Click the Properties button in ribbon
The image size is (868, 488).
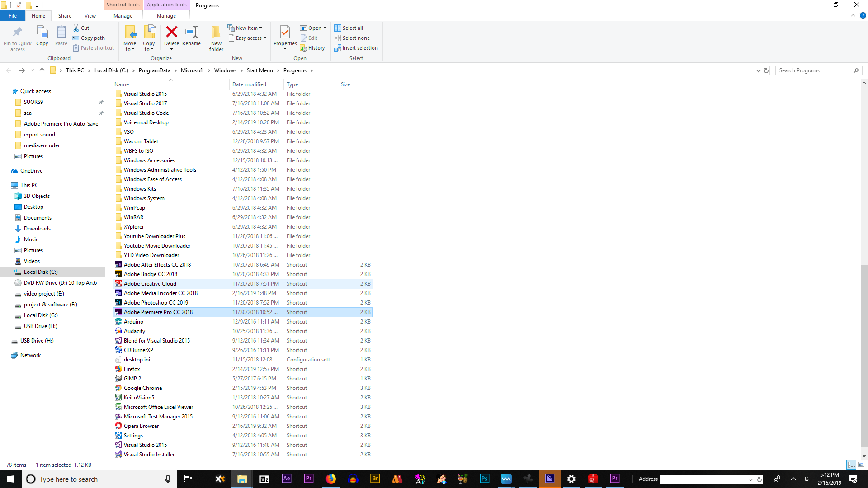[284, 38]
